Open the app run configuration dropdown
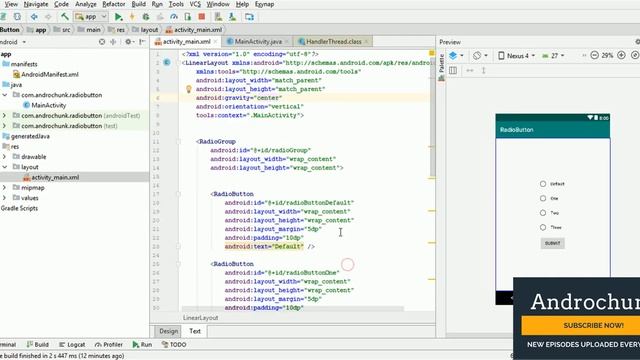The height and width of the screenshot is (360, 640). point(91,17)
